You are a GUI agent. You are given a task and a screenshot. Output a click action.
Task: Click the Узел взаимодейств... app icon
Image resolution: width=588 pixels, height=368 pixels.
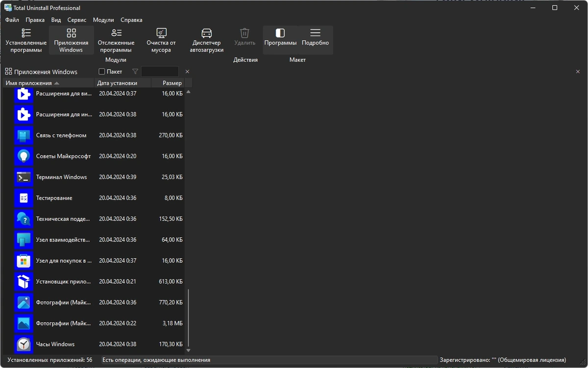24,240
